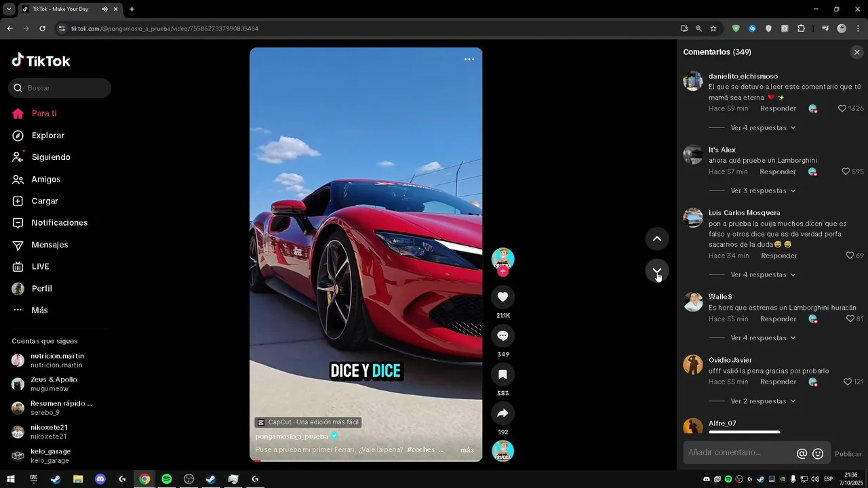Expand 4 replies under Walle$
This screenshot has width=868, height=488.
[x=762, y=338]
